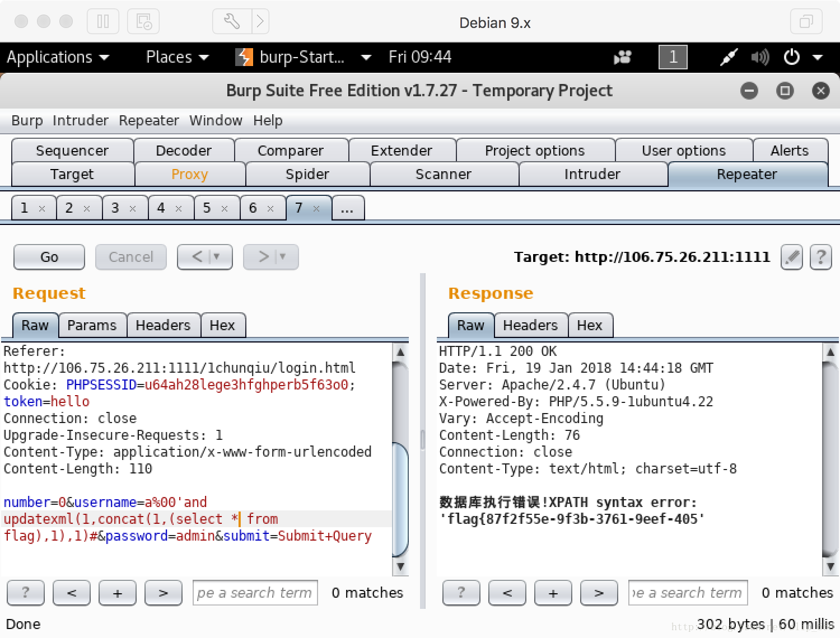Viewport: 840px width, 638px height.
Task: Click the Go button to send request
Action: click(x=49, y=257)
